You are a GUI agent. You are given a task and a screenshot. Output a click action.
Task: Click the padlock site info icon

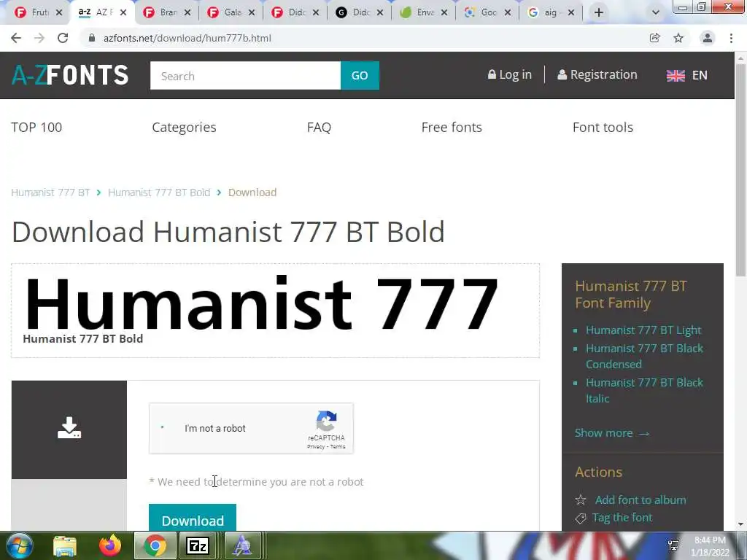[92, 38]
